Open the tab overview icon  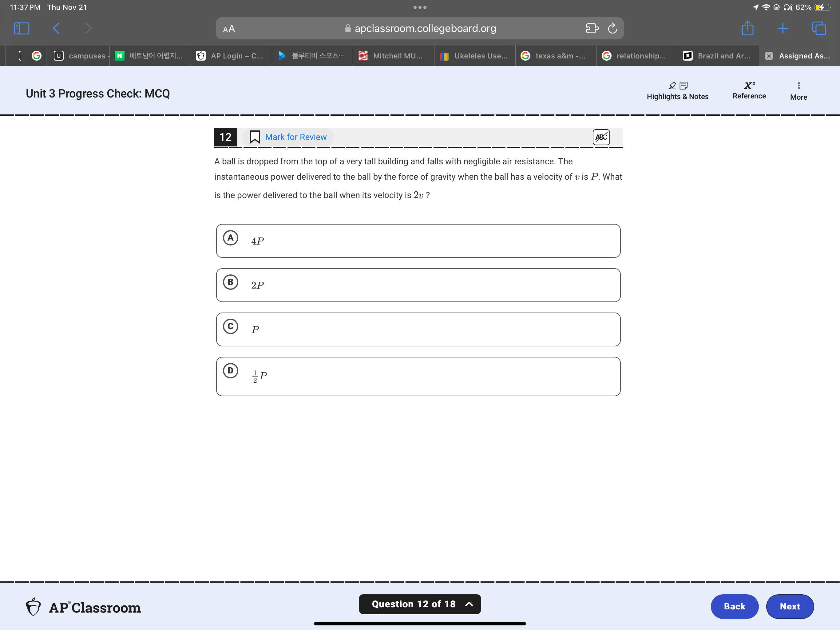tap(818, 29)
